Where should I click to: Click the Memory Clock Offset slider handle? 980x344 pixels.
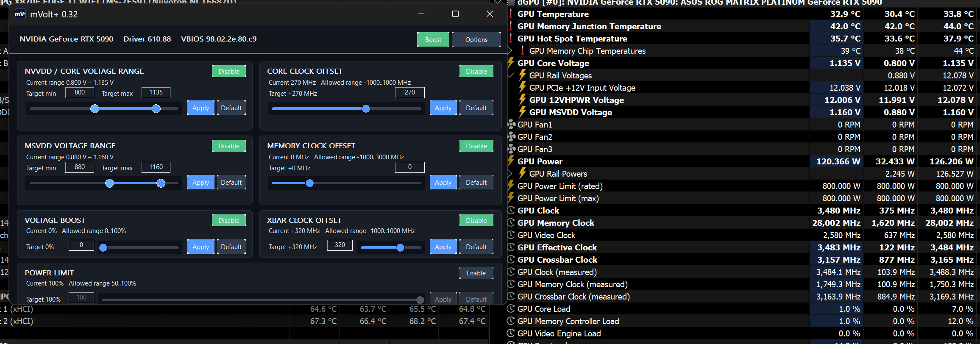[309, 183]
